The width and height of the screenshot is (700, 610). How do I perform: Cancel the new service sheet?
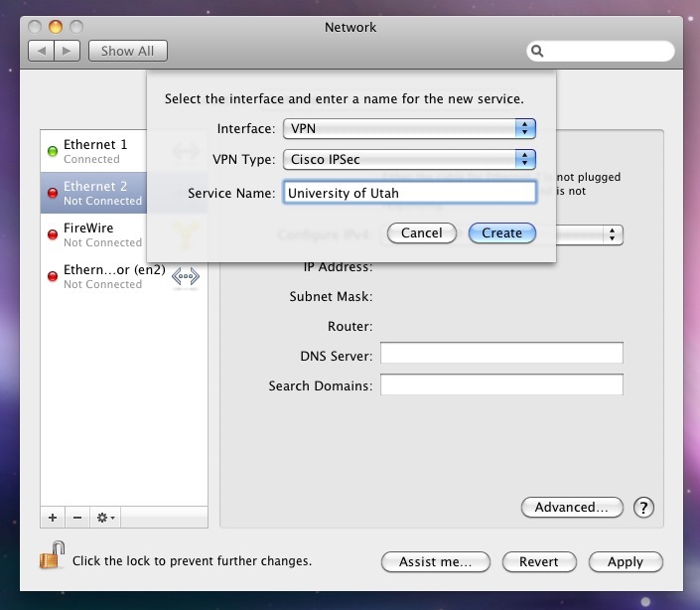pos(421,233)
